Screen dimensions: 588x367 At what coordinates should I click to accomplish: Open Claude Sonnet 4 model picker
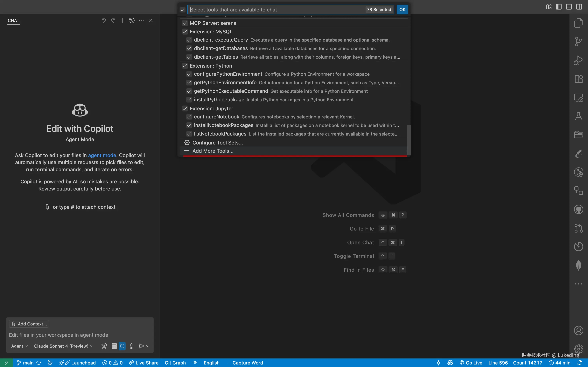click(63, 346)
